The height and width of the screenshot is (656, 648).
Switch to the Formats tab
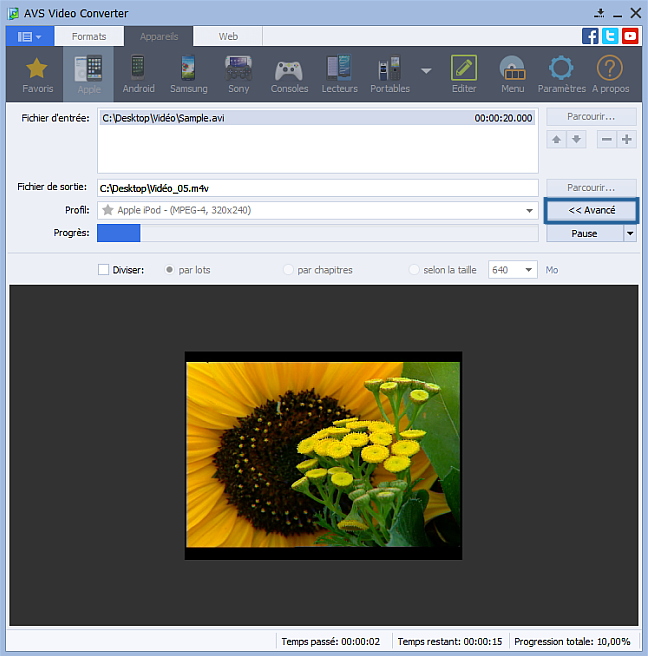(x=89, y=36)
